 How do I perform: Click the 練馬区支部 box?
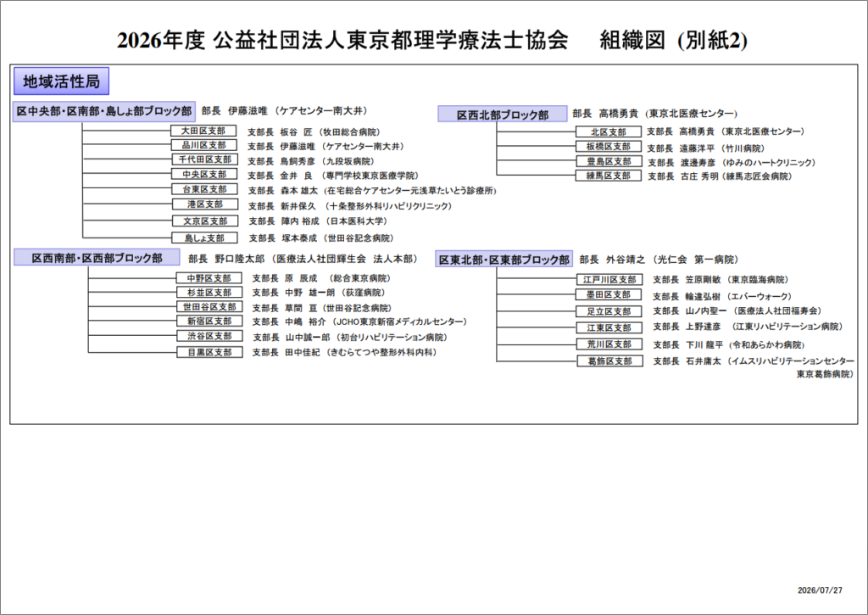pyautogui.click(x=609, y=176)
